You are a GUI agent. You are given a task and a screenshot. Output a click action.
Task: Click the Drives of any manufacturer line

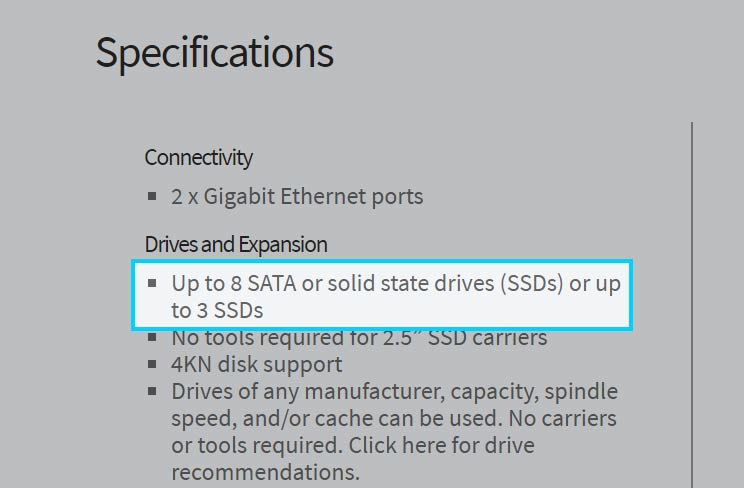[394, 392]
